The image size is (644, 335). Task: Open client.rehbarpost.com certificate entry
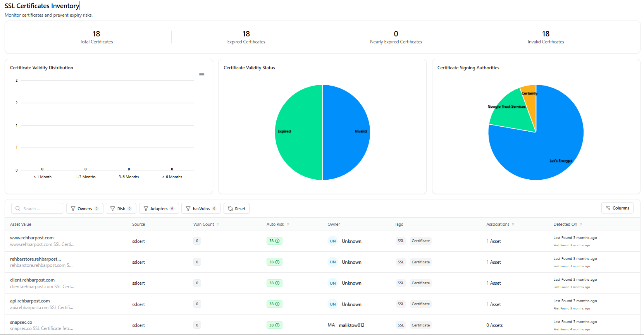(32, 280)
